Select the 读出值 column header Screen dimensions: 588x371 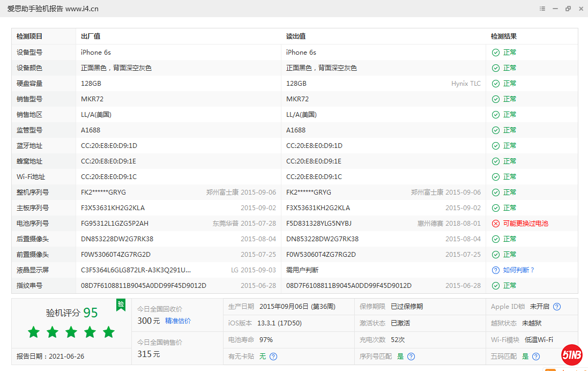296,36
